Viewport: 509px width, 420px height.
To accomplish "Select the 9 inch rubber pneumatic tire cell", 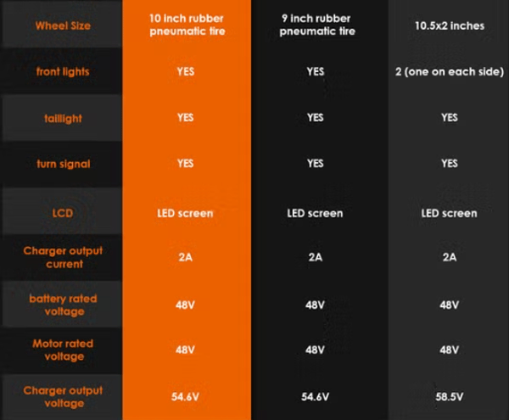I will (x=316, y=25).
